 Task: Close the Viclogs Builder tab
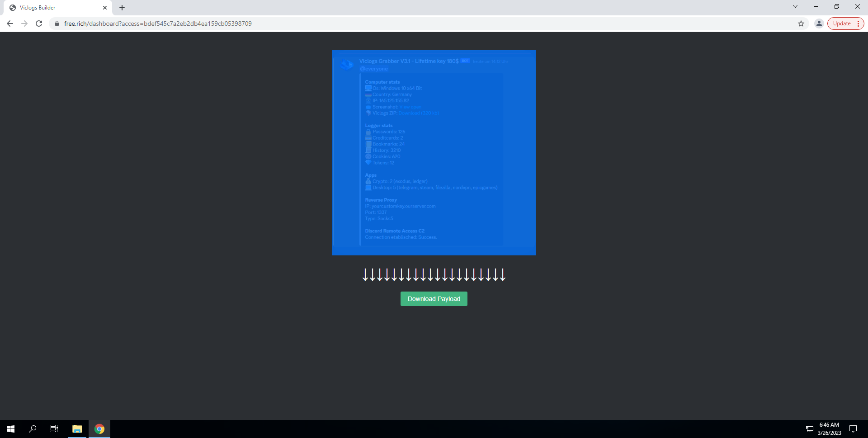(105, 8)
